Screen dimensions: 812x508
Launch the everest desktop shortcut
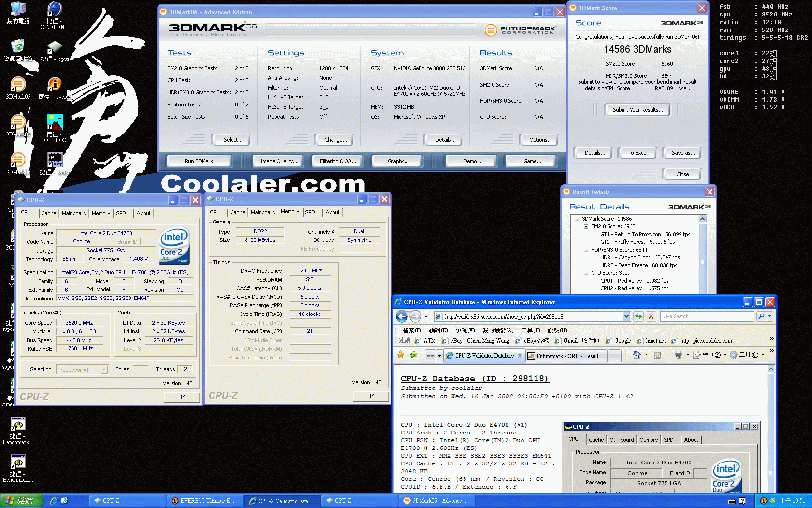55,88
